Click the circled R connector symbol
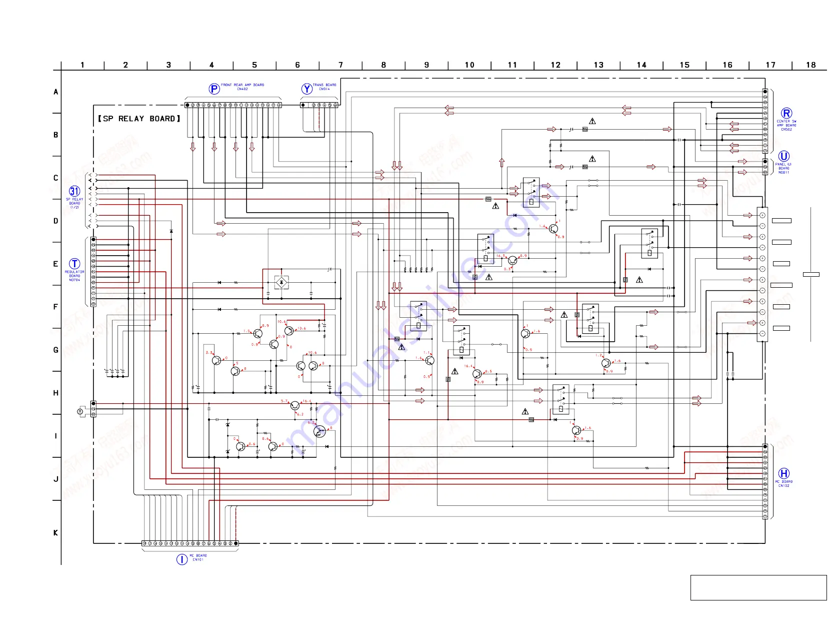The width and height of the screenshot is (840, 632). tap(786, 114)
